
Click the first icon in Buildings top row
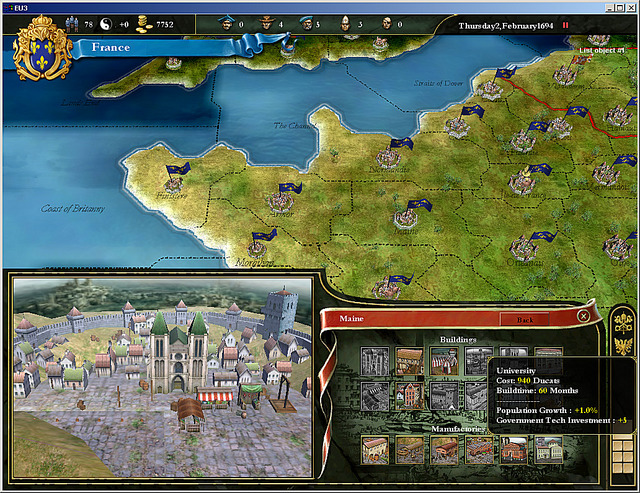(x=375, y=361)
